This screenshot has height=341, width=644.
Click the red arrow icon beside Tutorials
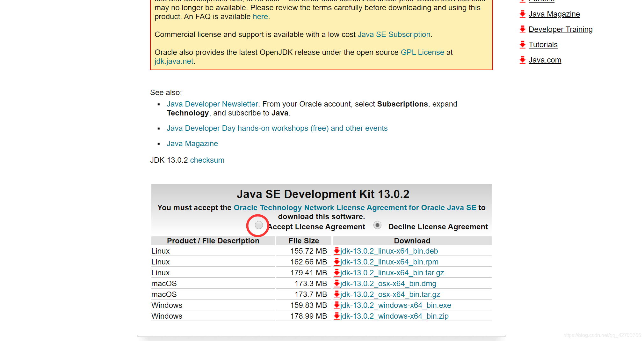click(x=523, y=45)
